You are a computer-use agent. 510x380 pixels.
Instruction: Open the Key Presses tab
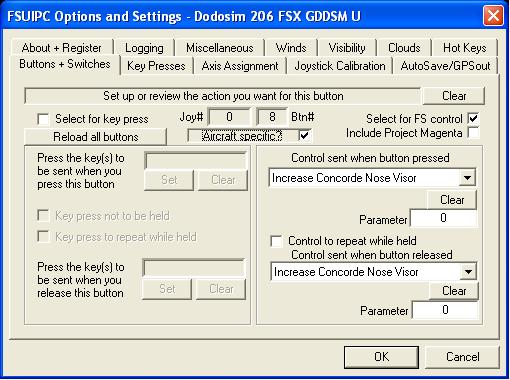click(x=156, y=66)
